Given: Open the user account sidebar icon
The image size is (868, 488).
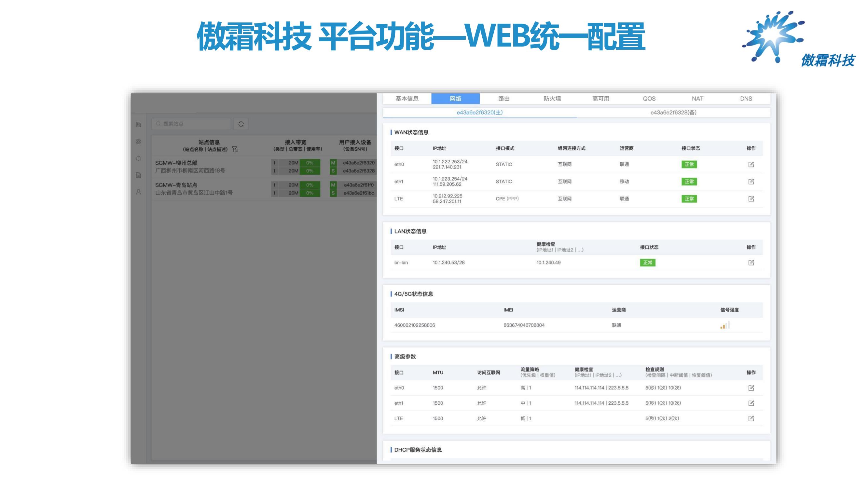Looking at the screenshot, I should [x=139, y=192].
